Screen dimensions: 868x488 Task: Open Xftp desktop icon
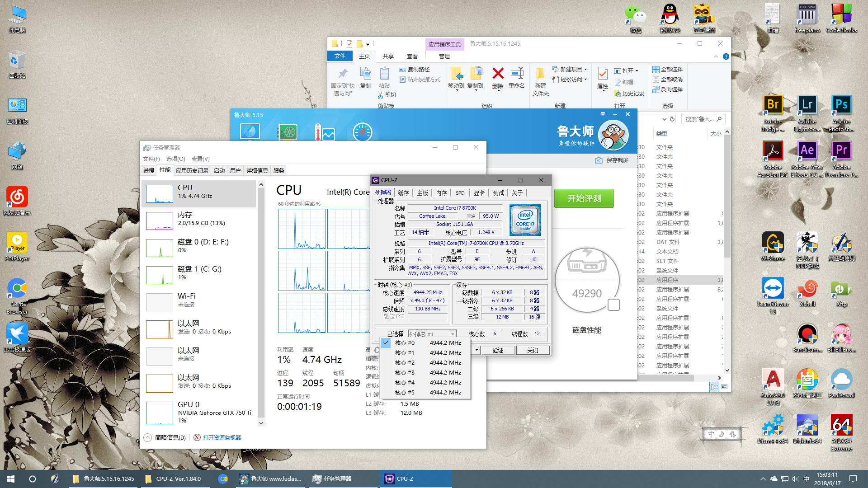[x=841, y=292]
